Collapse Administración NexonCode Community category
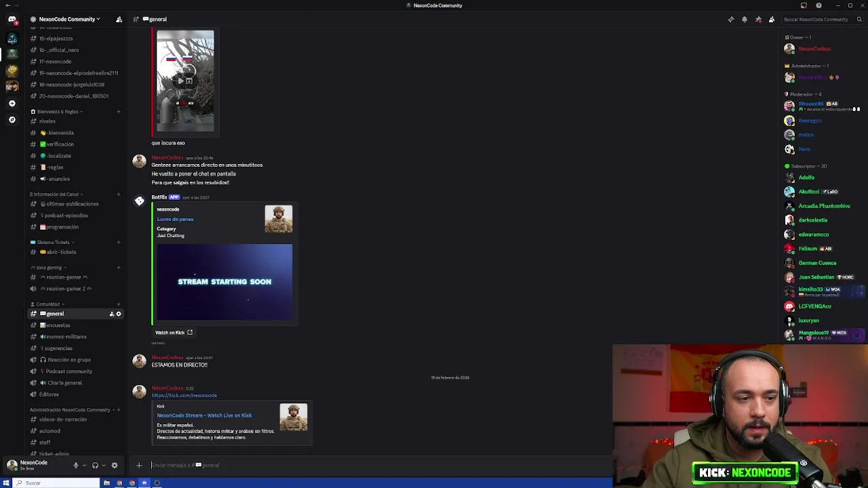 coord(72,409)
